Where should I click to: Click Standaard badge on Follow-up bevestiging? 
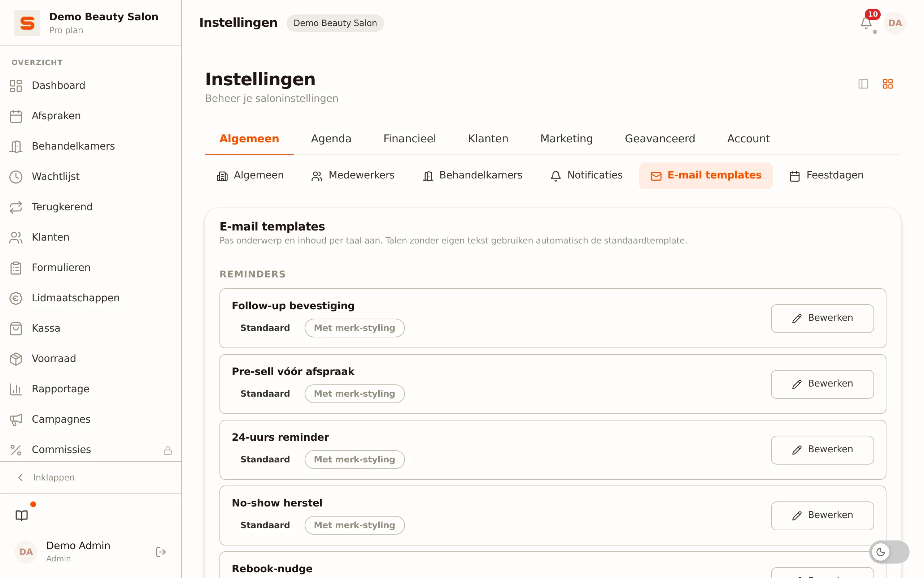265,328
